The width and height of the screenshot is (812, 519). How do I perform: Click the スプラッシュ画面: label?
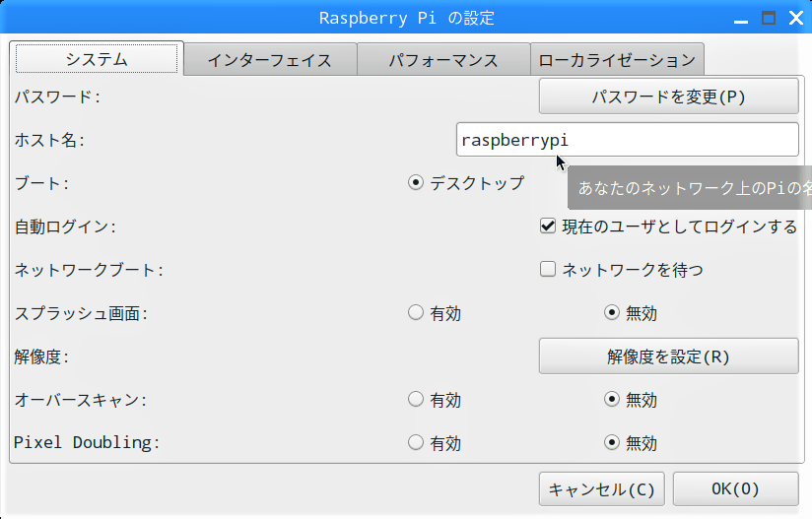pyautogui.click(x=82, y=313)
